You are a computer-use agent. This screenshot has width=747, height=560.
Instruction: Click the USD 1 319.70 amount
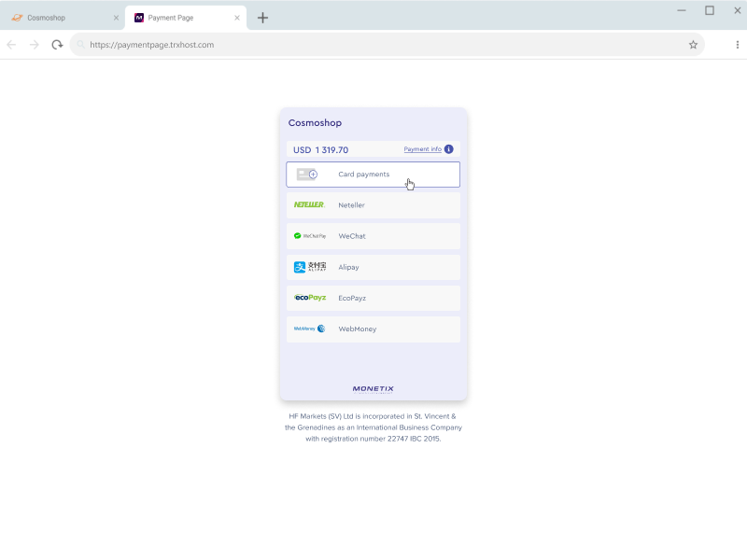click(x=320, y=150)
